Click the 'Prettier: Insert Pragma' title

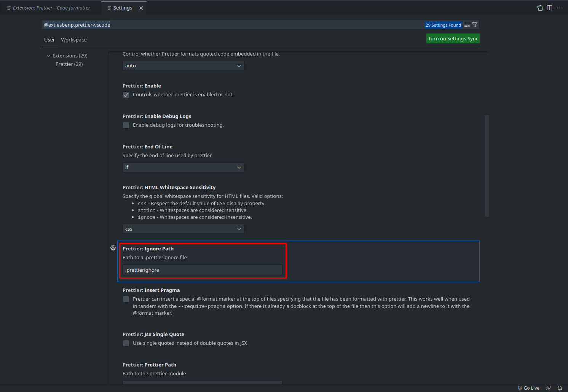(x=151, y=290)
